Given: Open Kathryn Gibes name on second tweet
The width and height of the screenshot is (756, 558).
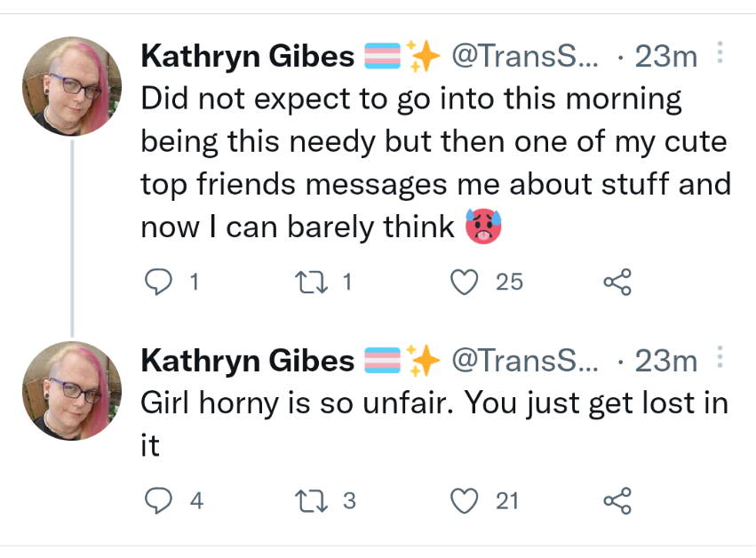Looking at the screenshot, I should [247, 361].
